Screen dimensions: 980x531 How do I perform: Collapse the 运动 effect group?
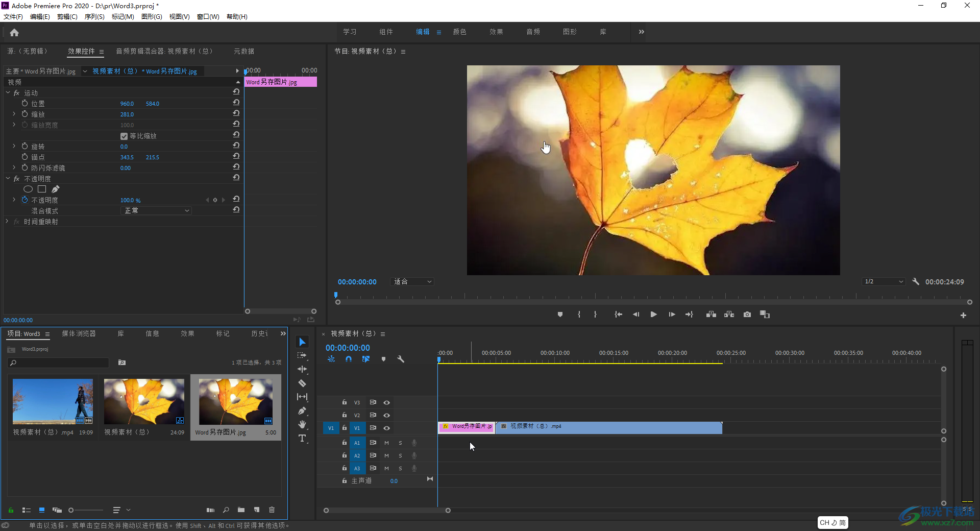(8, 93)
